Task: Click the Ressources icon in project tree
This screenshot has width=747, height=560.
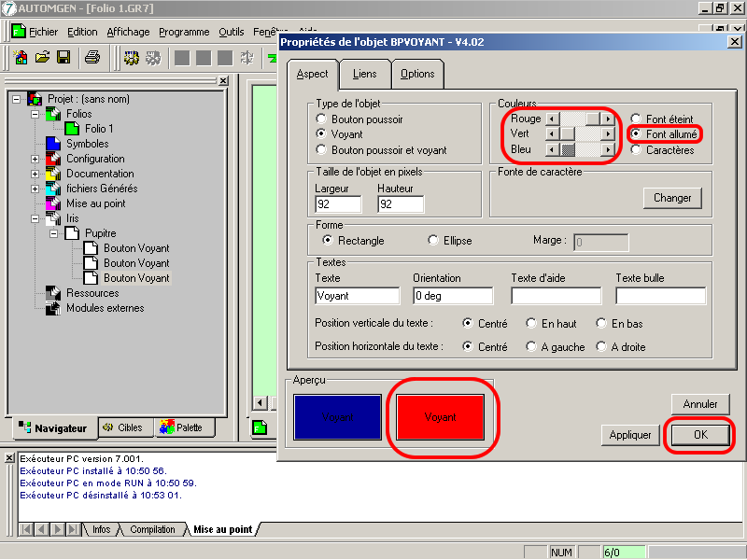Action: (53, 293)
